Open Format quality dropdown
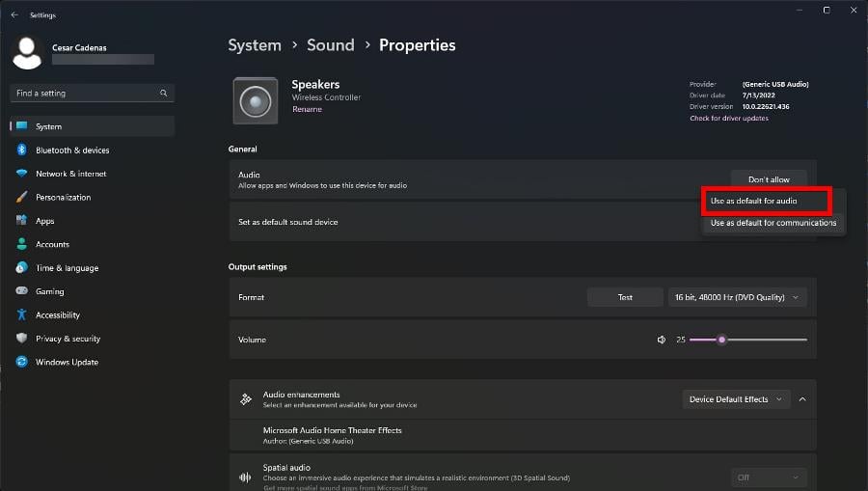 [x=738, y=297]
